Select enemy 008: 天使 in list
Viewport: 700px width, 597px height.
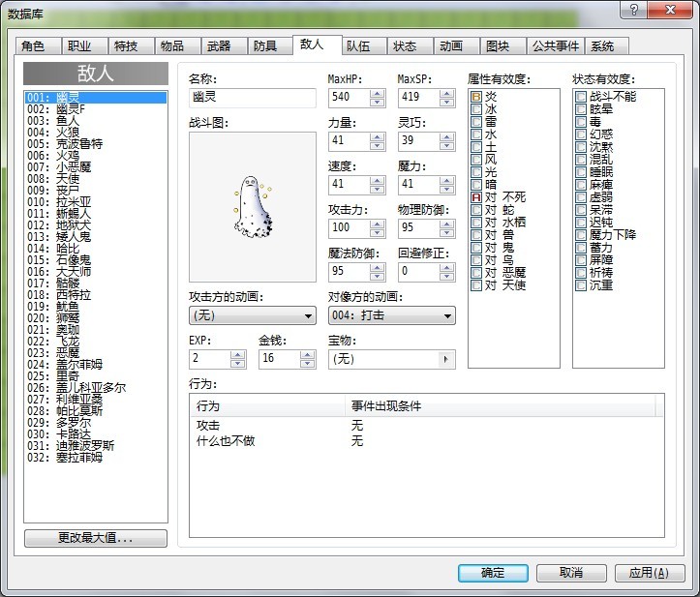(x=96, y=178)
